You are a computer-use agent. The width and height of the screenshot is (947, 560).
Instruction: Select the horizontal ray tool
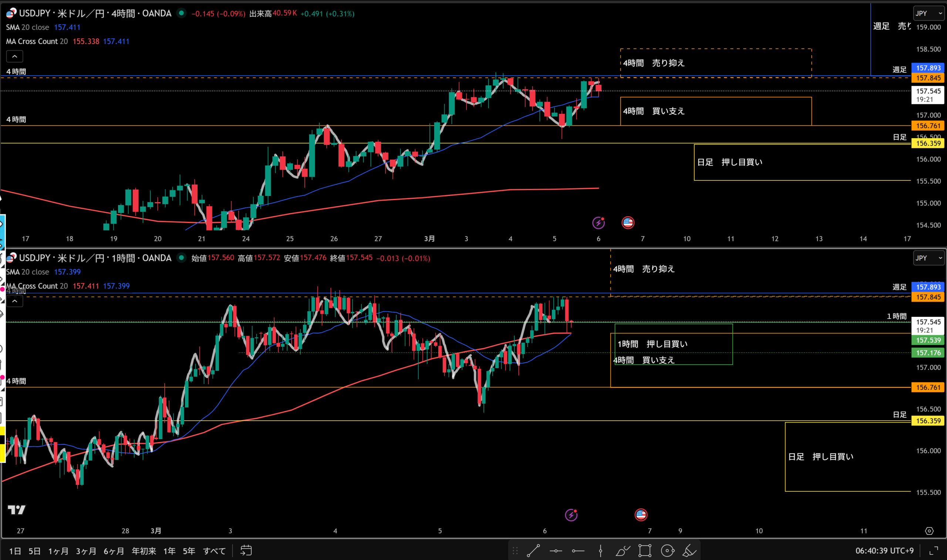578,550
